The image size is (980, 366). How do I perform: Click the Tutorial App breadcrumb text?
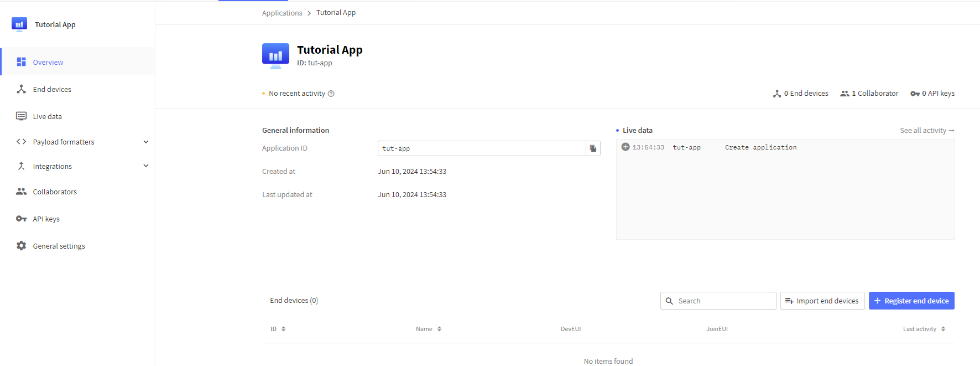click(x=336, y=13)
